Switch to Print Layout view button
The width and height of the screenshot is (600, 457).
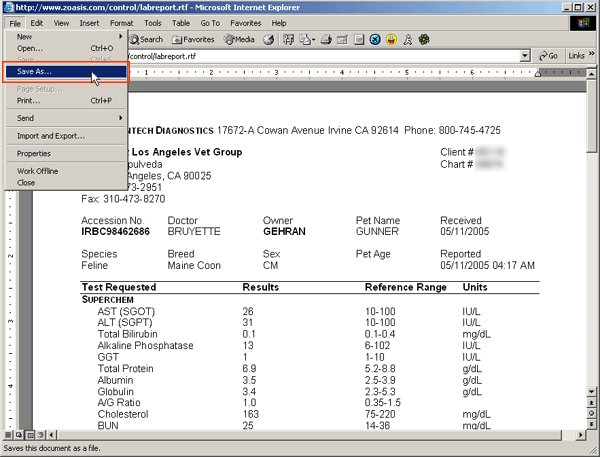[30, 435]
